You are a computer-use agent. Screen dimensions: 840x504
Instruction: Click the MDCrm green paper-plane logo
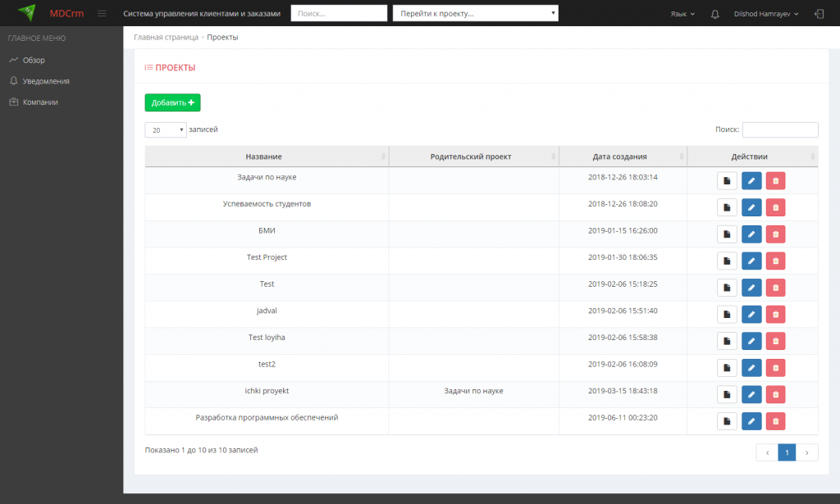point(26,12)
